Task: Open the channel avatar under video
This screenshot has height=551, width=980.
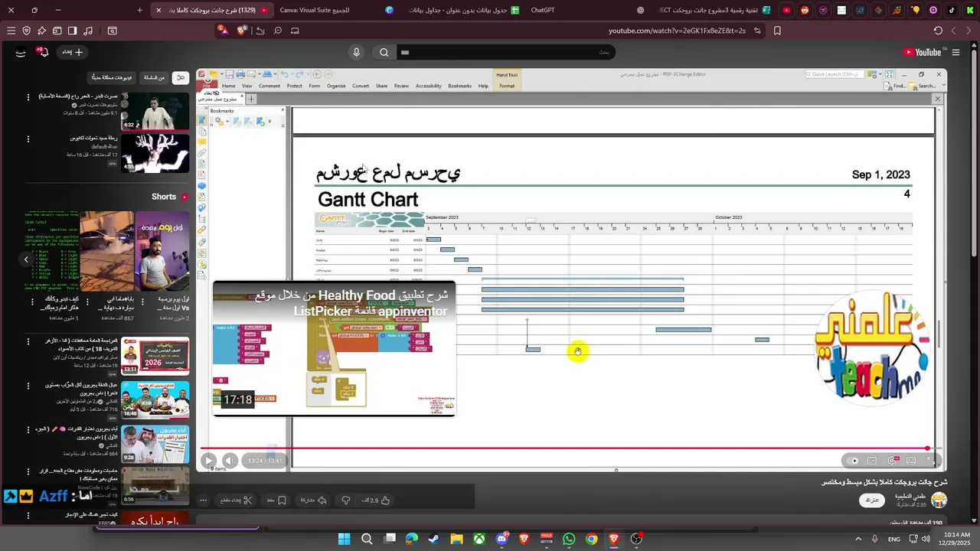Action: pos(939,500)
